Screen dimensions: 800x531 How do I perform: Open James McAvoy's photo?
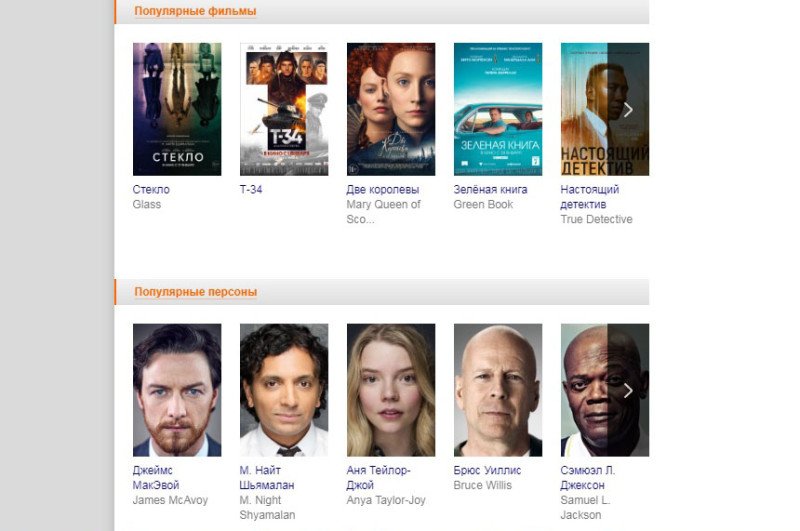click(177, 390)
